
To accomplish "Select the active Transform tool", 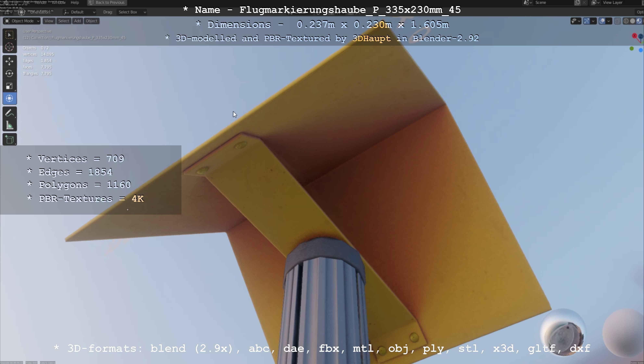I will coord(9,99).
